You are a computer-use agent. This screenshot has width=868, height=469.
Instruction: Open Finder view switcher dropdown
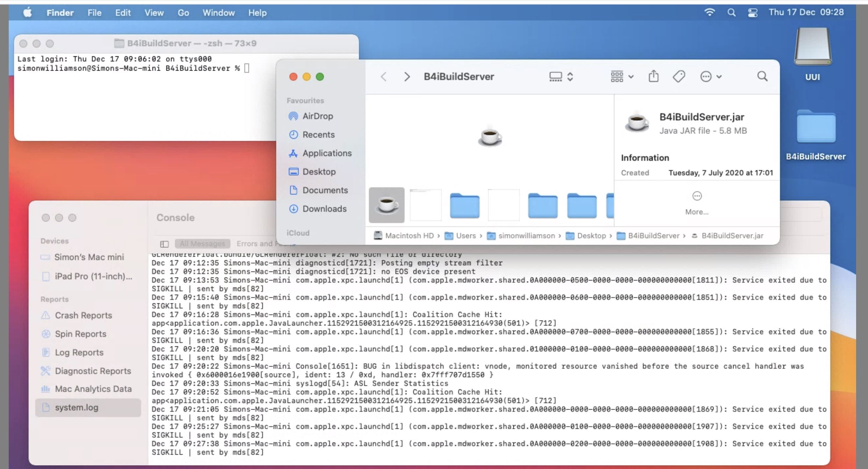561,77
